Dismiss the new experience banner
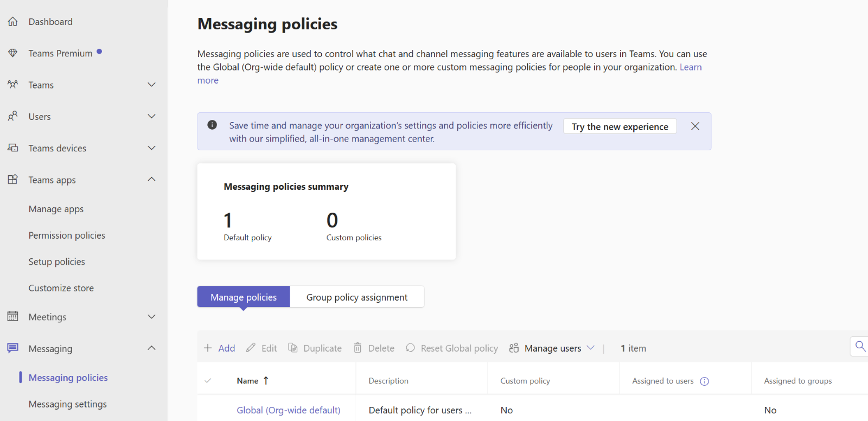 coord(695,126)
